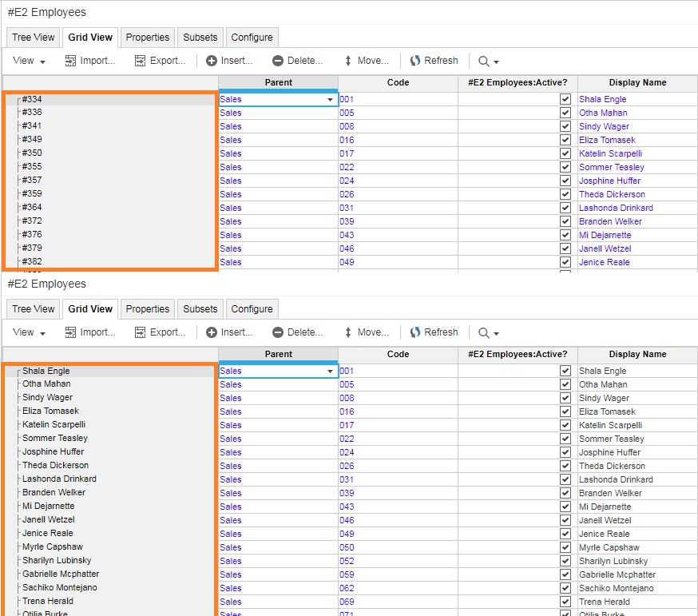This screenshot has width=698, height=616.
Task: Open the Properties tab
Action: (x=147, y=37)
